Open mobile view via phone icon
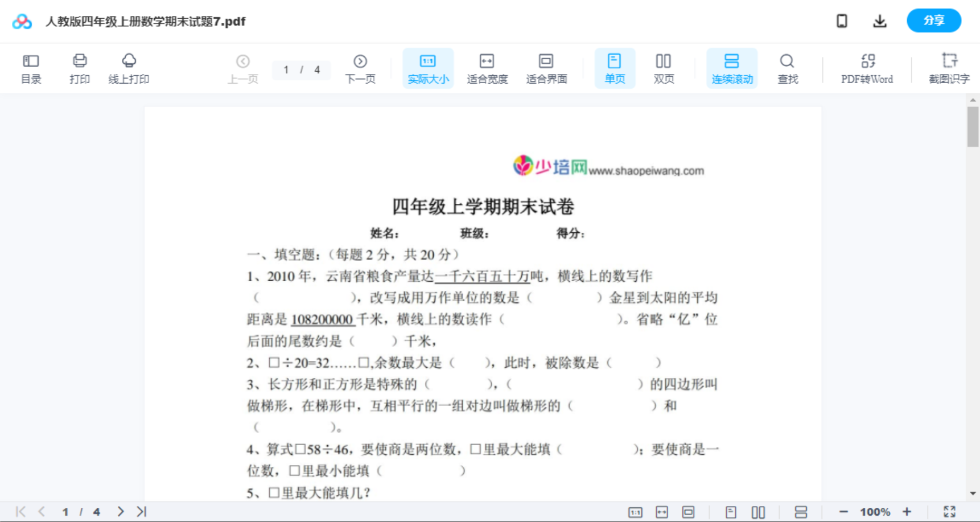This screenshot has width=980, height=522. (841, 20)
